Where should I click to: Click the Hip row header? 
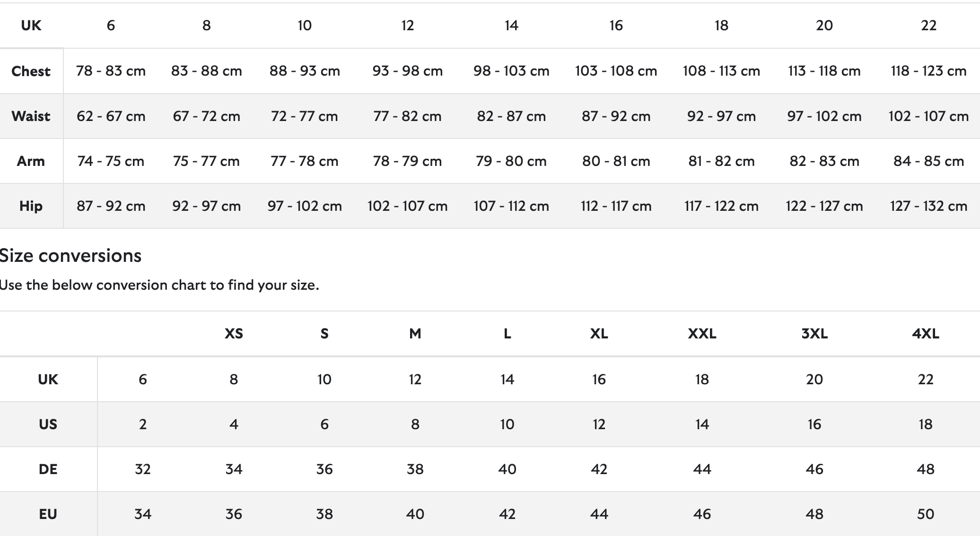tap(31, 206)
